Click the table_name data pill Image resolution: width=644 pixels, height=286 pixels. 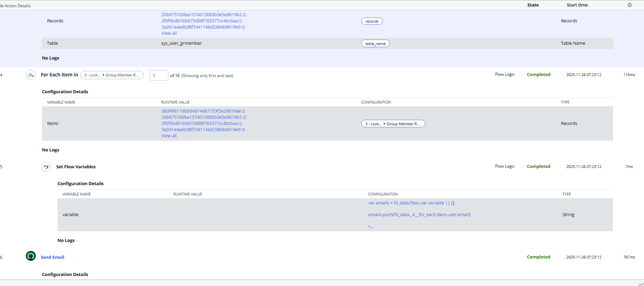point(375,44)
